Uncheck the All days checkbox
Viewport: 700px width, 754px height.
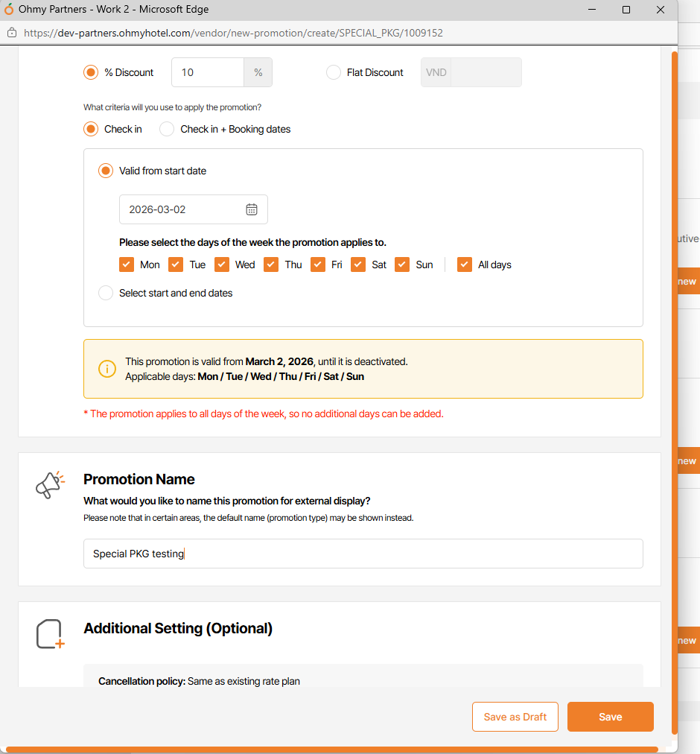point(465,264)
